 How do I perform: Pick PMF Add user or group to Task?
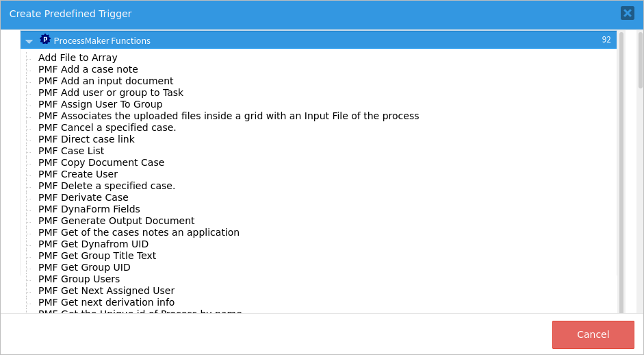(x=110, y=93)
